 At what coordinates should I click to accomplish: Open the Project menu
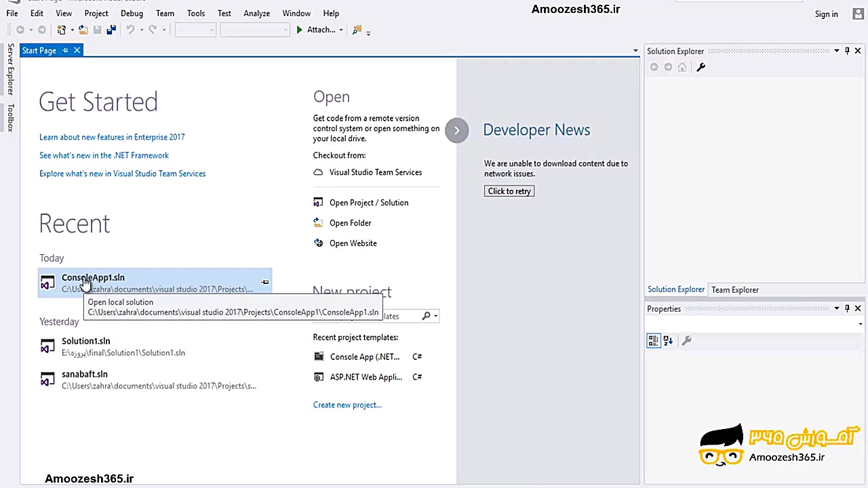click(x=96, y=14)
